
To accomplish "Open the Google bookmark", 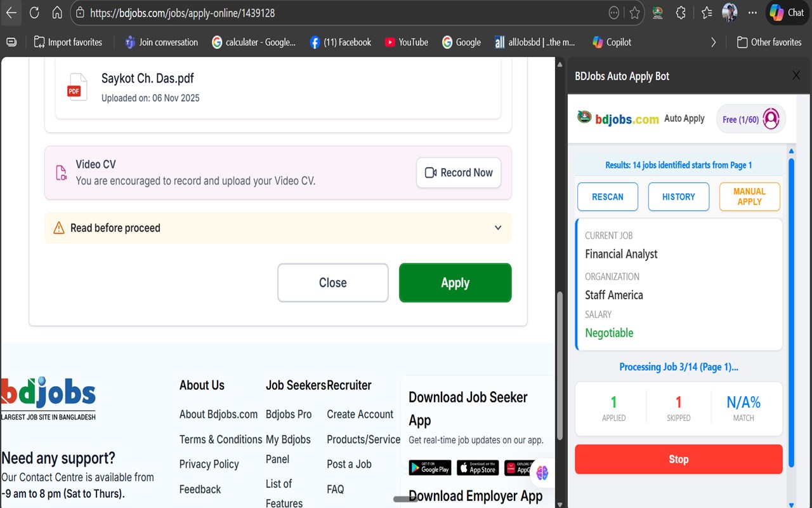I will [461, 42].
